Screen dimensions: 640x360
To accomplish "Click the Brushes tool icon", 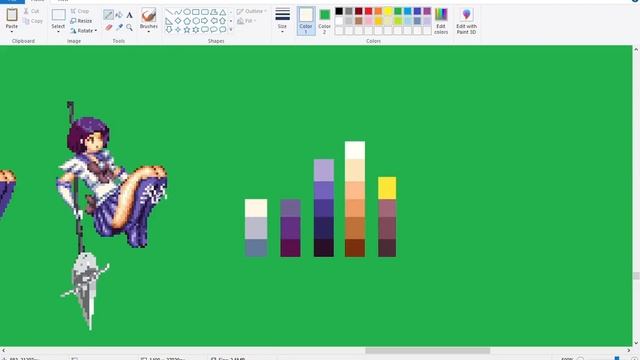I will tap(149, 15).
